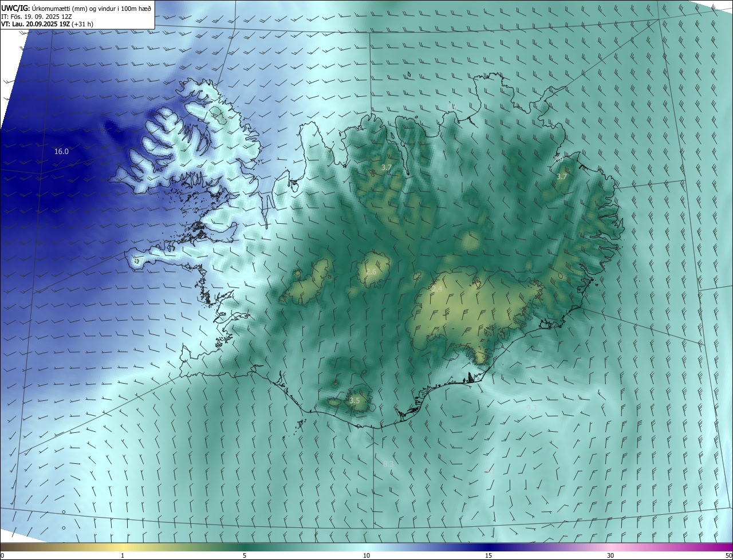Select the 3.7 label on the Tröllaskagi peninsula
This screenshot has height=560, width=733.
387,168
